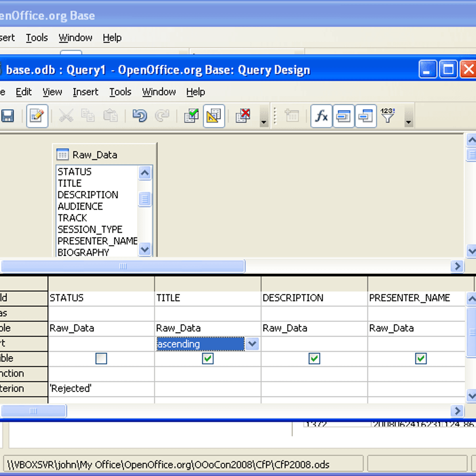Click right arrow of table pane horizontal scrollbar
The image size is (476, 476).
457,266
